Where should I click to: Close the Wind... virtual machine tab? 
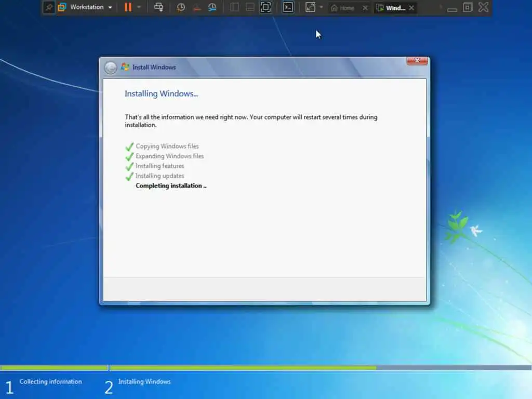pyautogui.click(x=411, y=8)
